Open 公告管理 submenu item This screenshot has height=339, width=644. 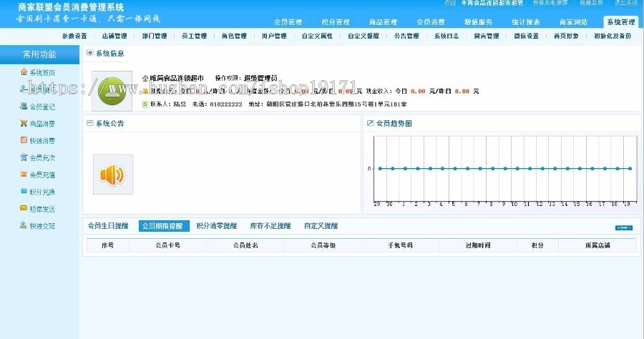click(x=406, y=36)
